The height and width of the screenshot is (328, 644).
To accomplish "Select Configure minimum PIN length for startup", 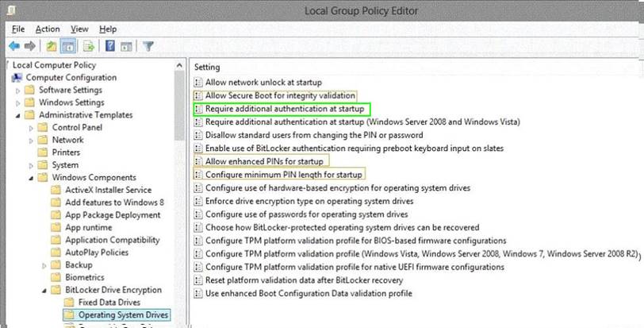I will [284, 174].
